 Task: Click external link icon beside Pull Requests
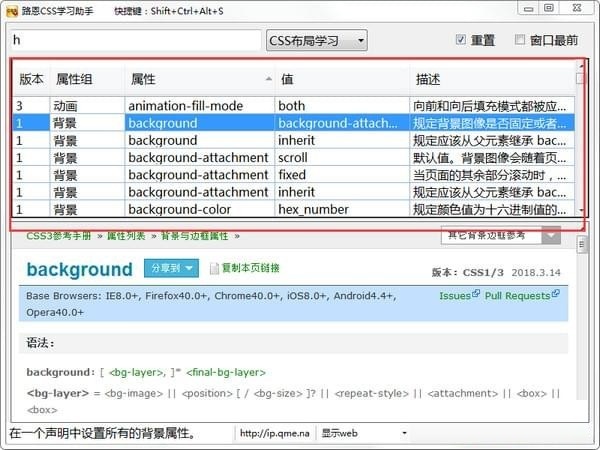tap(556, 295)
